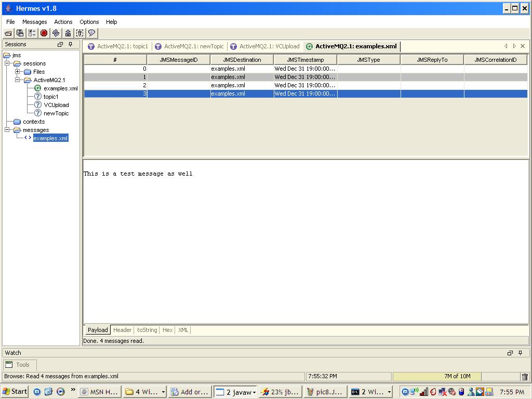Sort by JMSDestination column header

[x=242, y=60]
